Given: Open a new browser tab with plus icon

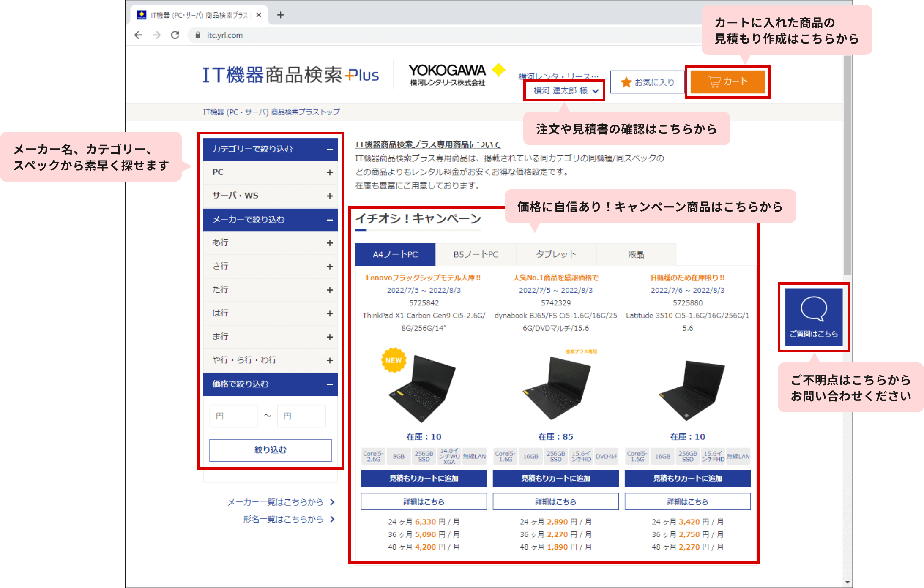Looking at the screenshot, I should (280, 15).
